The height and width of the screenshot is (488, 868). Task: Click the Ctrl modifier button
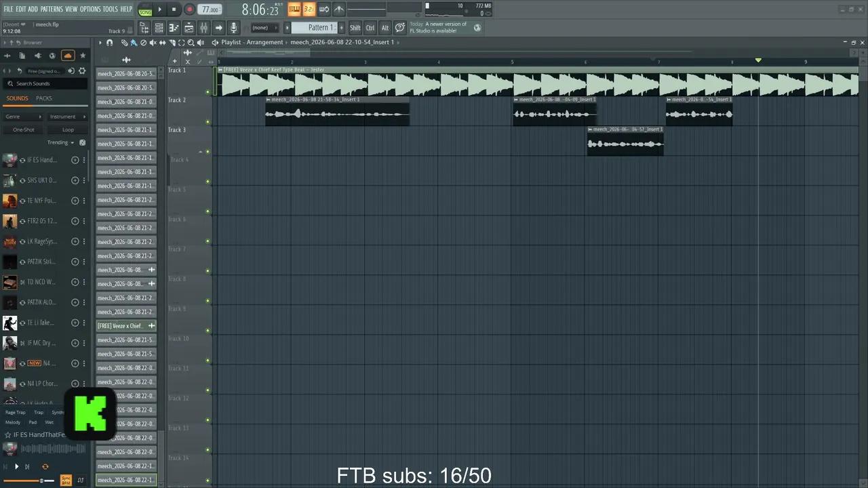(370, 28)
